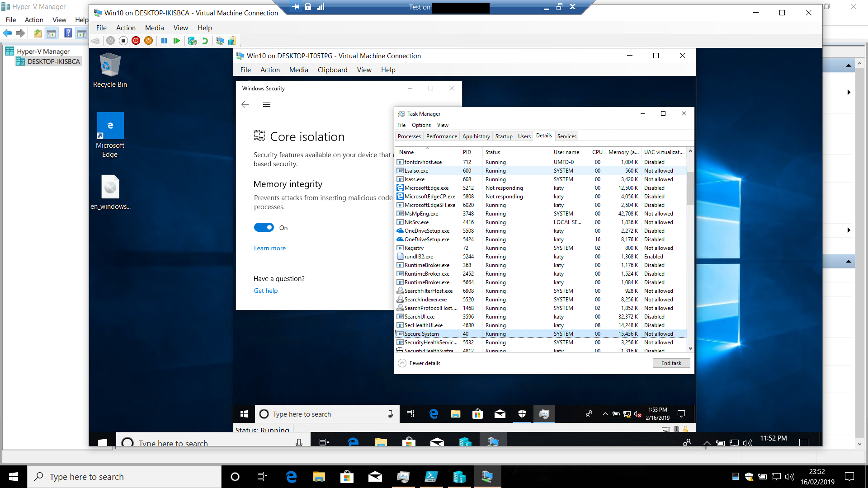Pause the virtual machine with Pause icon
The image size is (868, 488).
tap(164, 41)
